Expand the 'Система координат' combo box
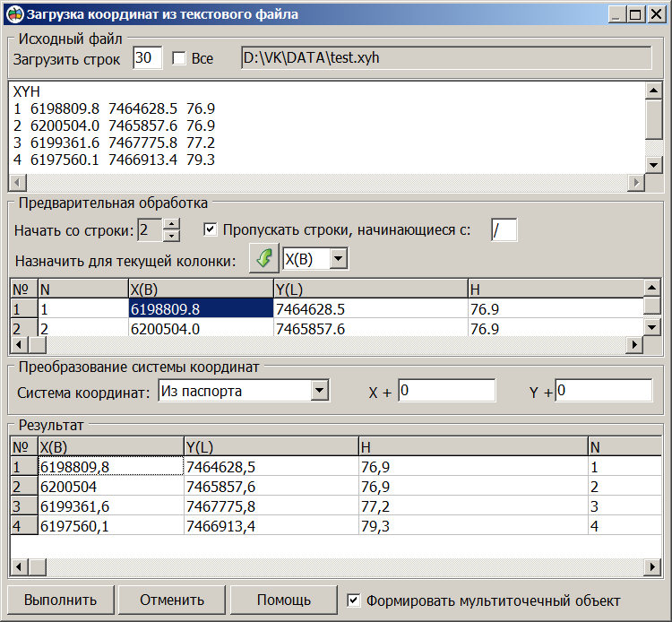This screenshot has width=672, height=622. (319, 391)
